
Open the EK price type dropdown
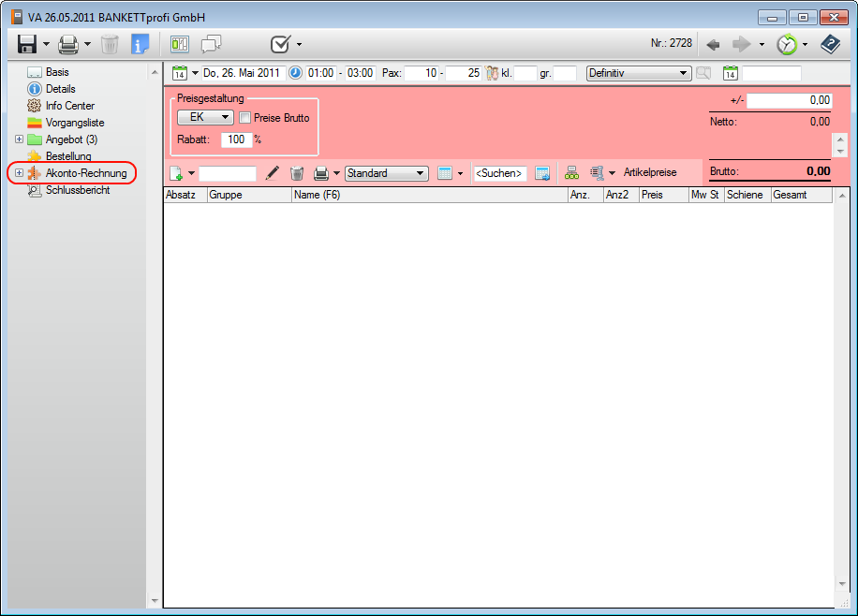(x=205, y=118)
